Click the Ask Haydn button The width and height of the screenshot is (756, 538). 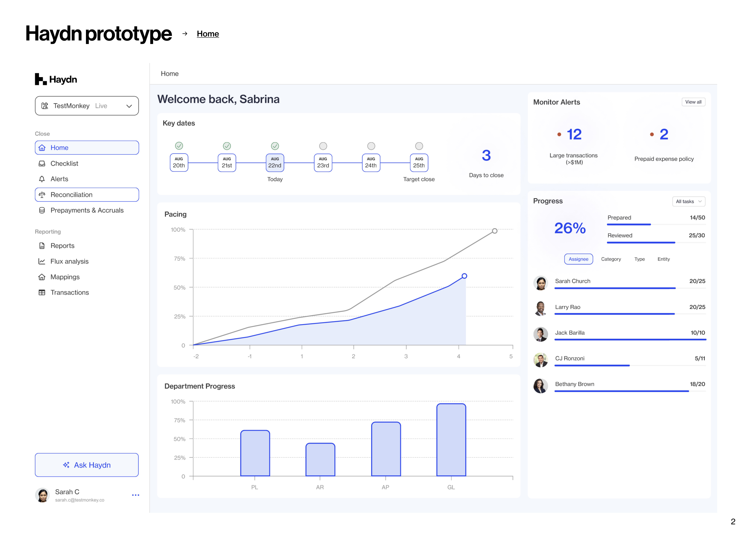pyautogui.click(x=87, y=465)
